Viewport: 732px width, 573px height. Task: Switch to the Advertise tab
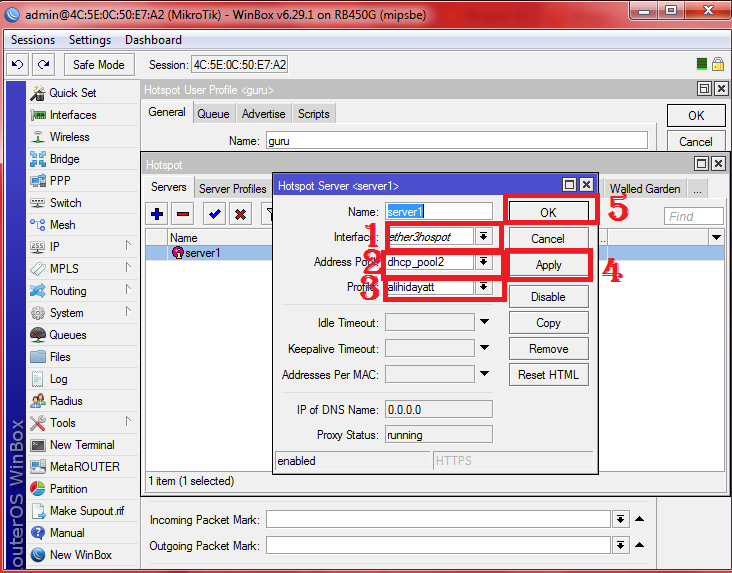click(x=263, y=114)
